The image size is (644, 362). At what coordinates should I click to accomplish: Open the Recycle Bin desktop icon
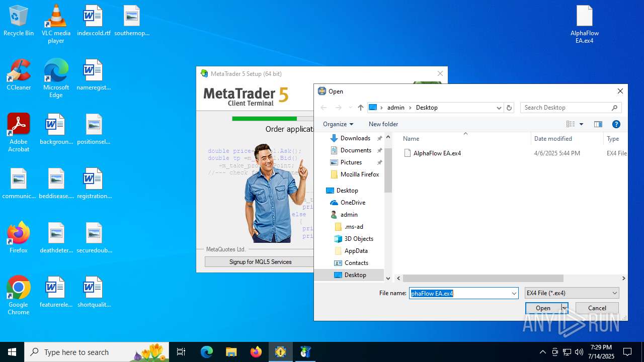click(x=19, y=21)
